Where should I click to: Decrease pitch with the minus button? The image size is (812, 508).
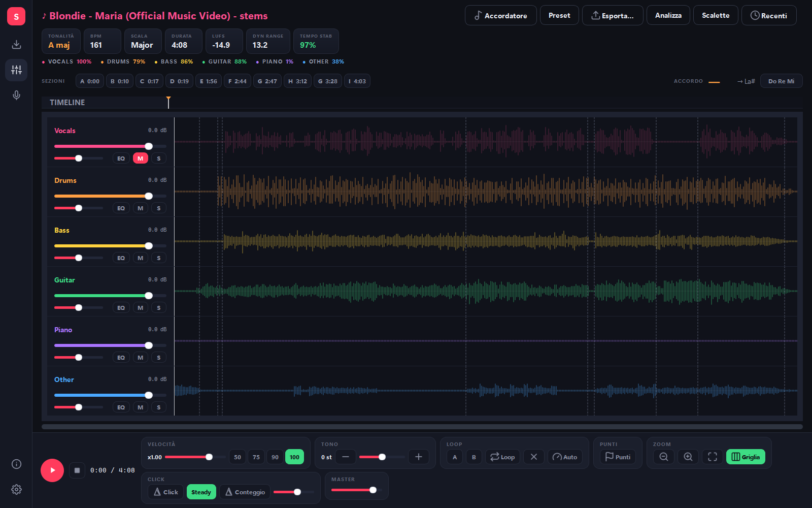click(346, 457)
